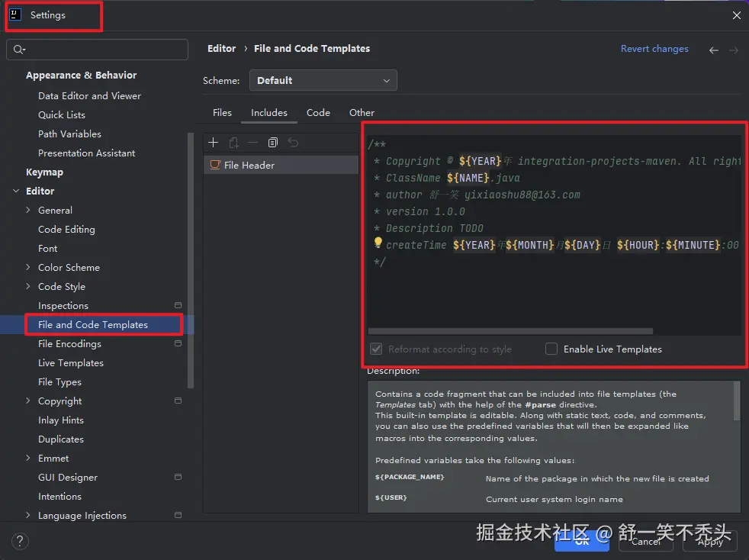Expand the Language Injections node
The image size is (749, 560).
click(x=27, y=515)
